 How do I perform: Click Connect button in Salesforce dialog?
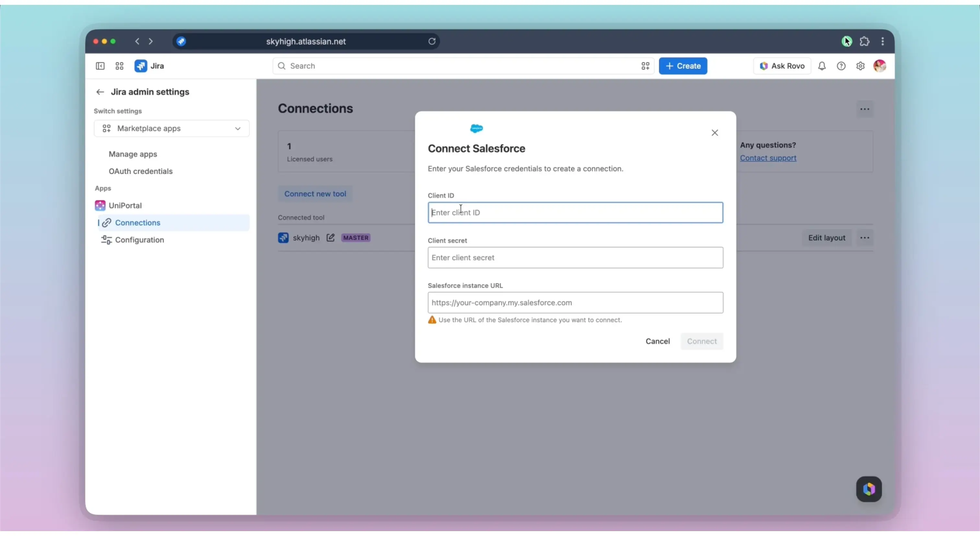[702, 341]
